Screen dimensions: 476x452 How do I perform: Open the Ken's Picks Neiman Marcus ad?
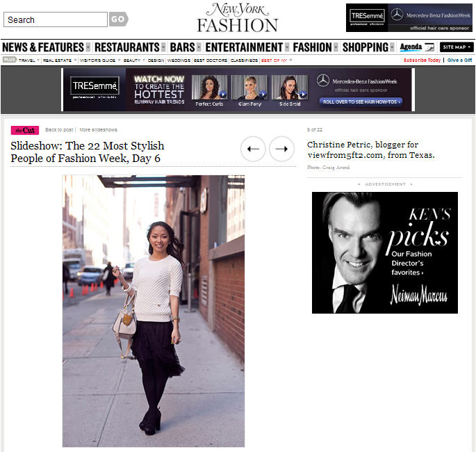385,252
